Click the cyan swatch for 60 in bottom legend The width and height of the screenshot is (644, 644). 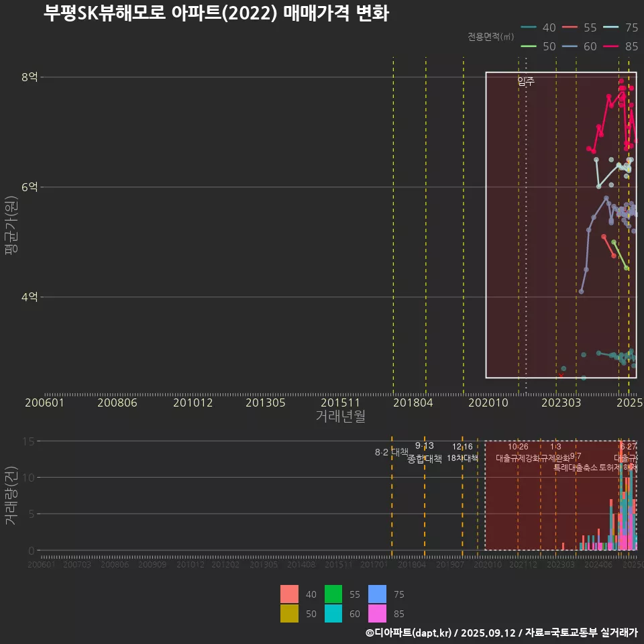pyautogui.click(x=333, y=613)
